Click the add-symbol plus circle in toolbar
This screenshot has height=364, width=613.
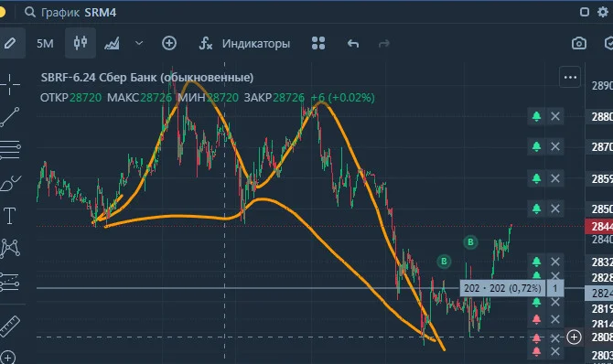(169, 43)
